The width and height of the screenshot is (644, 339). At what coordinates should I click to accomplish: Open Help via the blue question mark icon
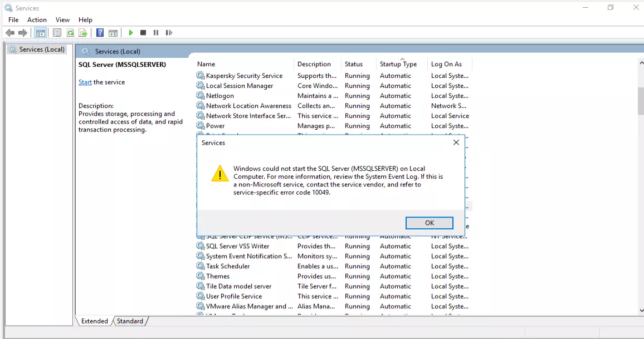(100, 33)
